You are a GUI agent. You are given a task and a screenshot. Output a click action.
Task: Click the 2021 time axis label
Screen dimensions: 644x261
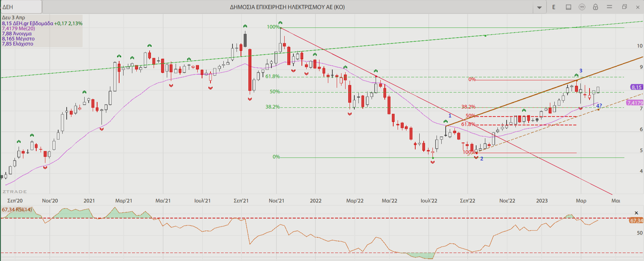[89, 201]
